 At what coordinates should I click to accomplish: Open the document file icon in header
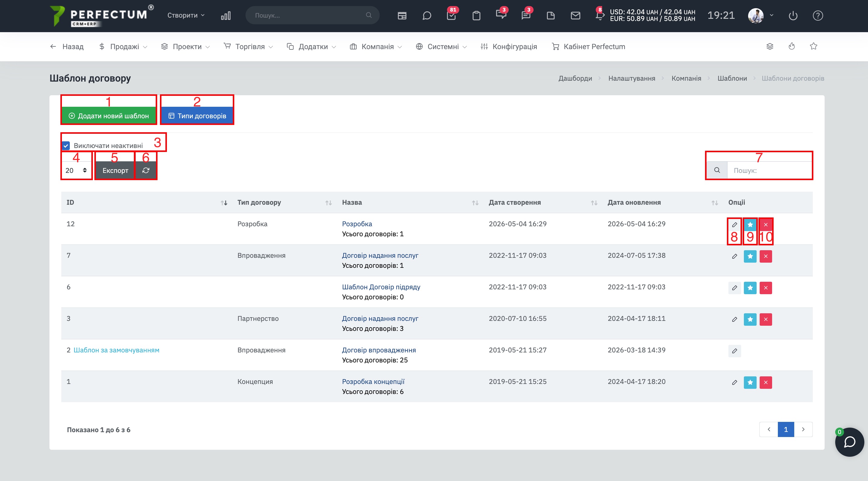tap(551, 15)
